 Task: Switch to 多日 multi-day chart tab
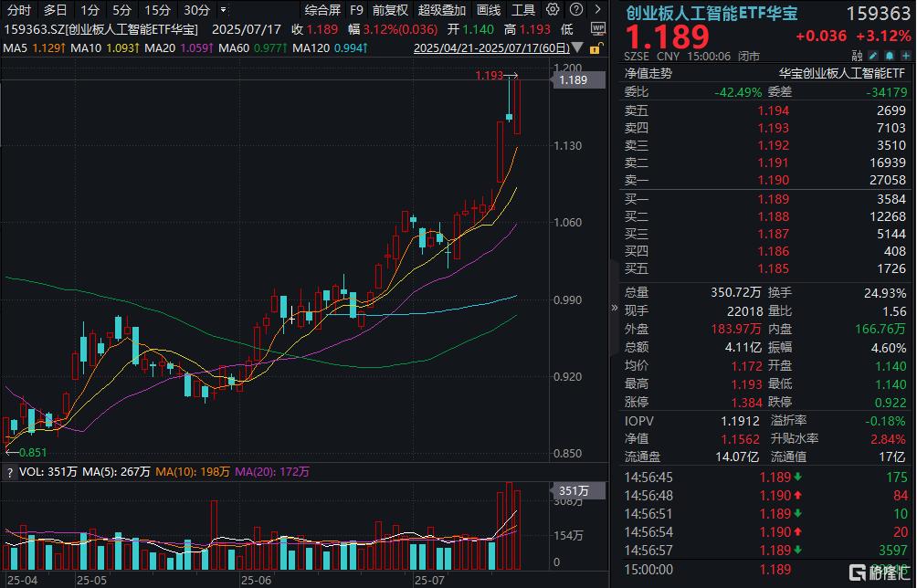55,10
